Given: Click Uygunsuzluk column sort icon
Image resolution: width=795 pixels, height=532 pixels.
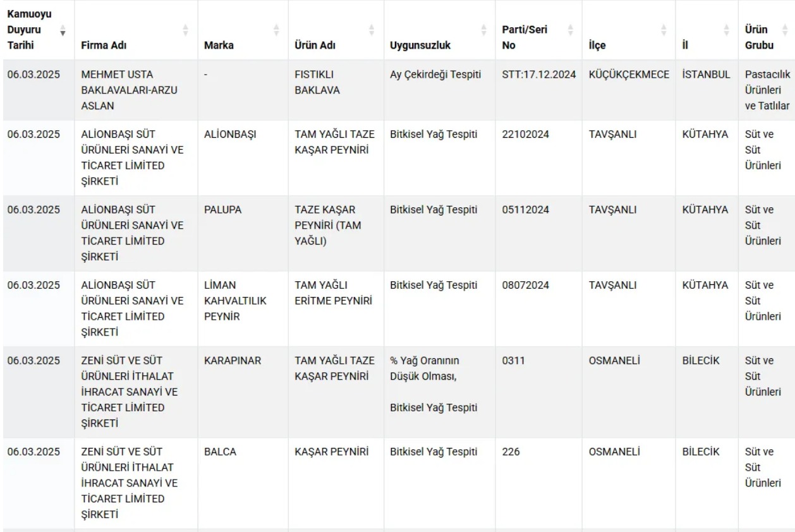Looking at the screenshot, I should tap(483, 30).
